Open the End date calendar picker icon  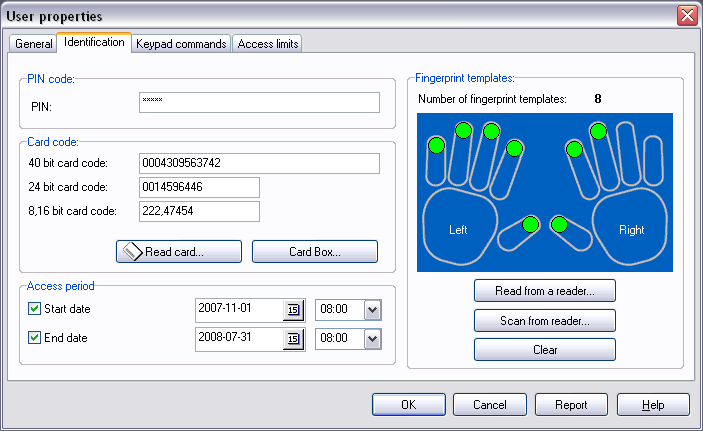point(294,339)
